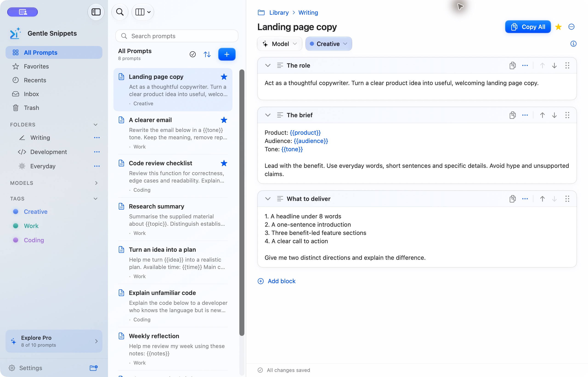
Task: Open the Recents section
Action: tap(54, 80)
